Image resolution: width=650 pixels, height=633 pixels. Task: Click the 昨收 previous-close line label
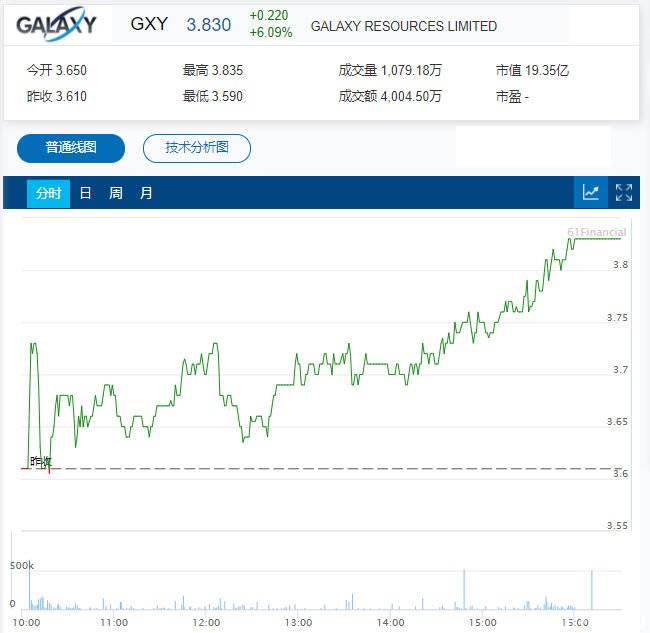point(41,461)
